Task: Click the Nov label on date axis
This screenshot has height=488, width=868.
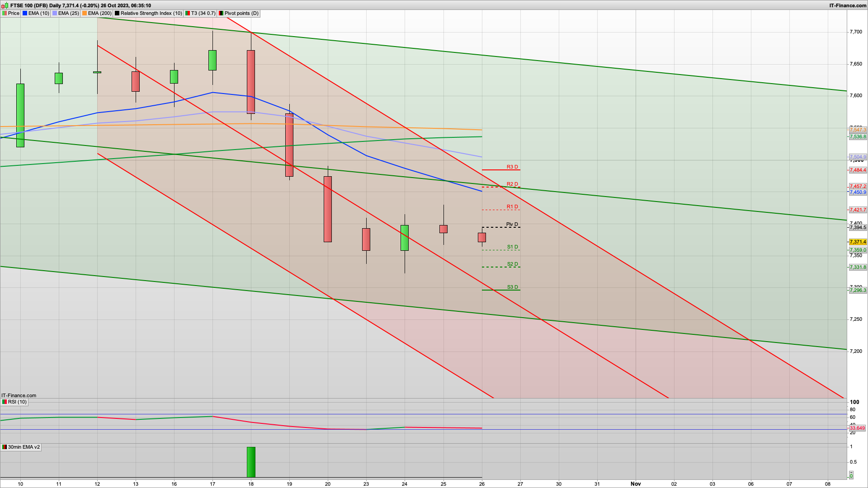Action: (636, 483)
